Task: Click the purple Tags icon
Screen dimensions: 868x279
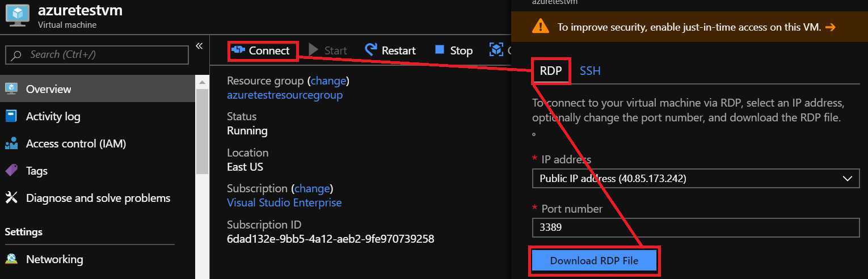Action: click(11, 171)
